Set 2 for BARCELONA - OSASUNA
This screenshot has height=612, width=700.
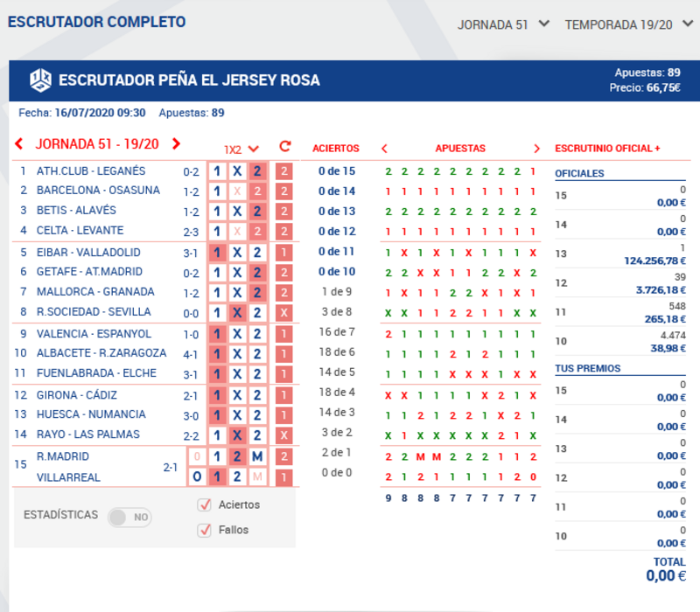257,191
